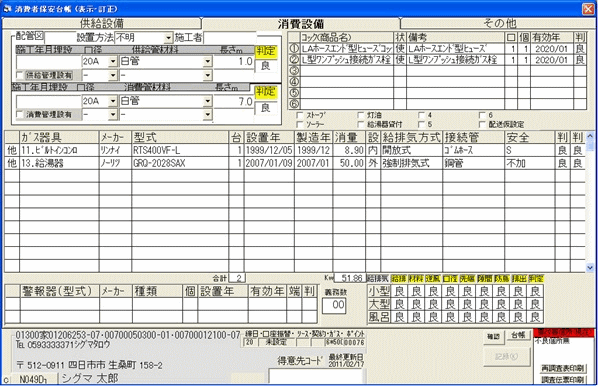Click connection pipe ゴムホース cell
598x386 pixels.
[474, 150]
